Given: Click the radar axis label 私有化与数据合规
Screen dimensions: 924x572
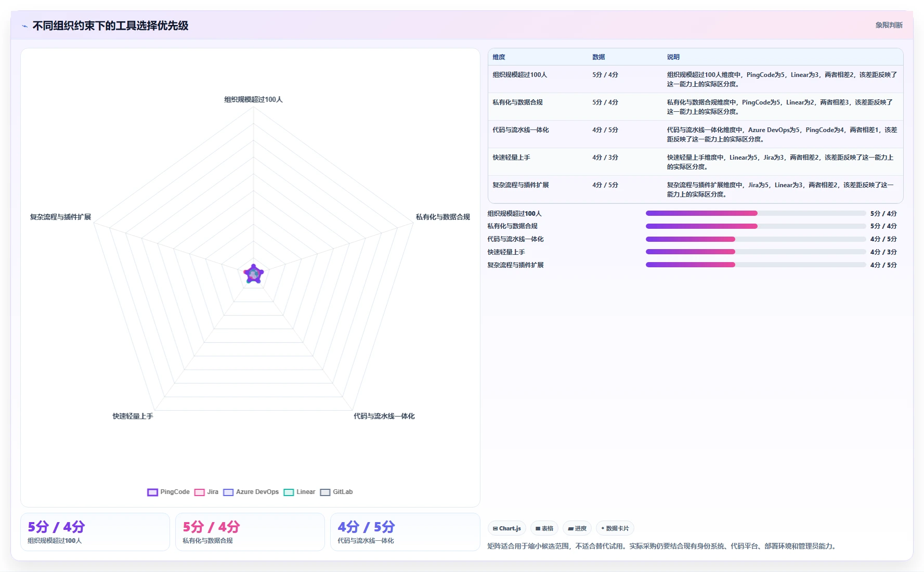Looking at the screenshot, I should [x=443, y=217].
